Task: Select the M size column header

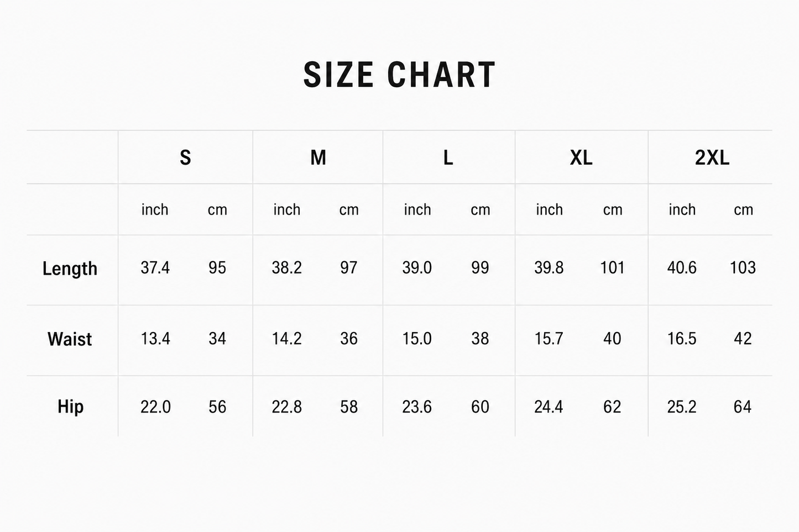Action: click(318, 158)
